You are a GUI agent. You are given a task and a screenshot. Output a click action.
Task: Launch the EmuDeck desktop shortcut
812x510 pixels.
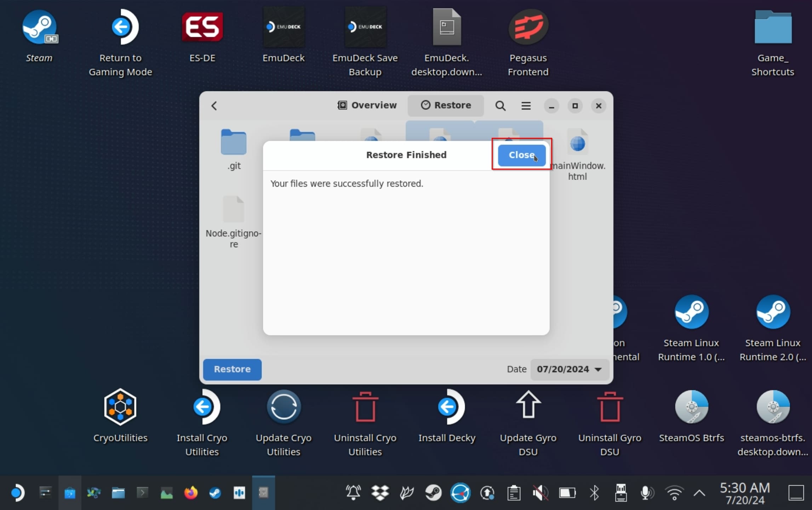(284, 35)
